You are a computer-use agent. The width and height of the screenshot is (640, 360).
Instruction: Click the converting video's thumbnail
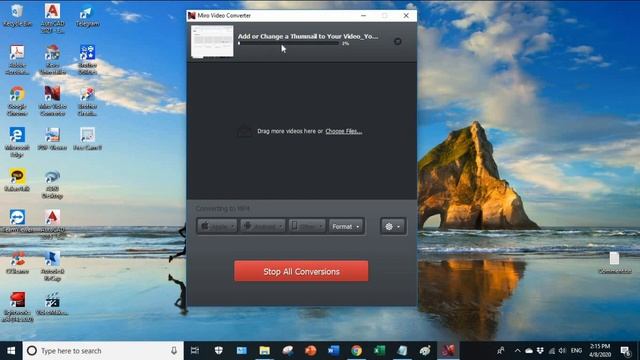212,41
